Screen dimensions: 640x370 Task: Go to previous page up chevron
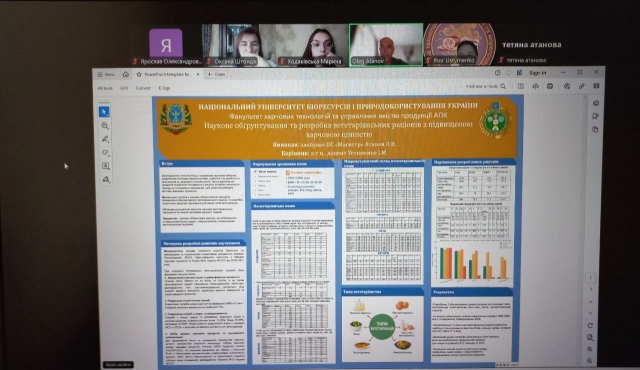[591, 302]
